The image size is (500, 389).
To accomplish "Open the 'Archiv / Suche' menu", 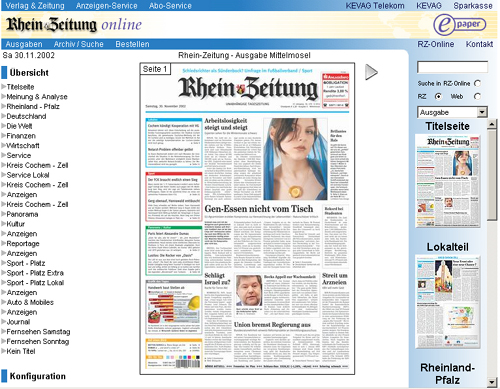I will (x=79, y=44).
